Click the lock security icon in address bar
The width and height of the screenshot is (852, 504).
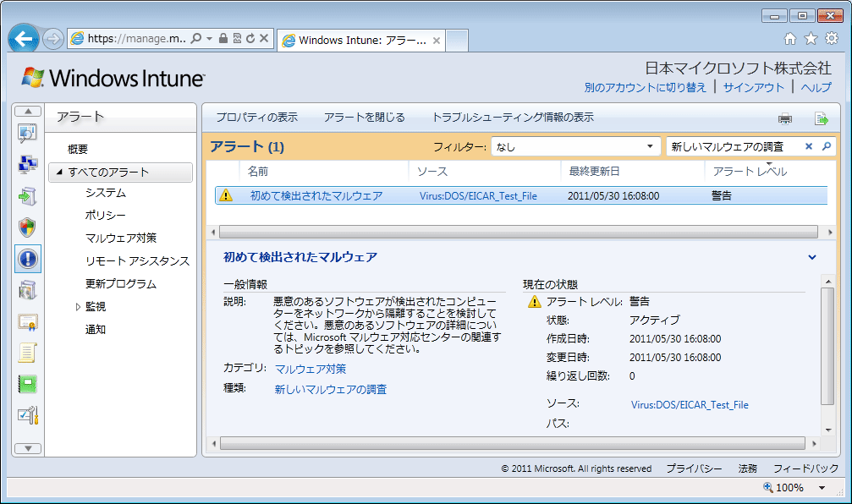coord(223,38)
